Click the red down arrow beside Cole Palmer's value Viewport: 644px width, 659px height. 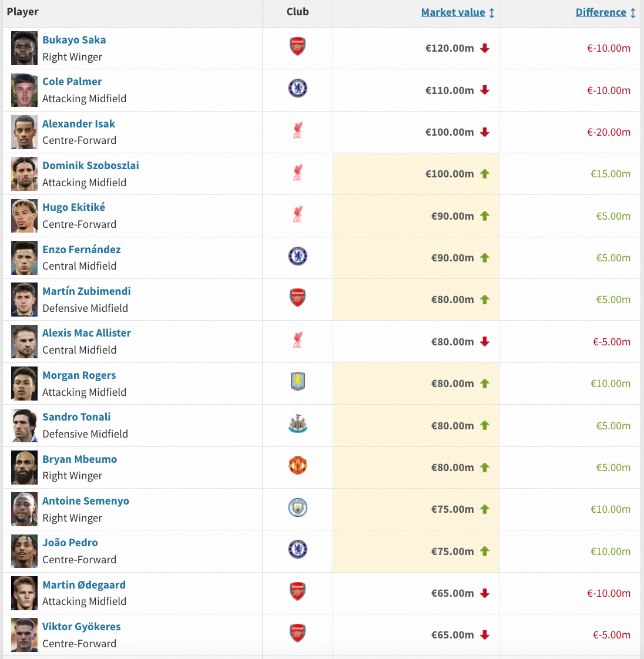pos(485,90)
